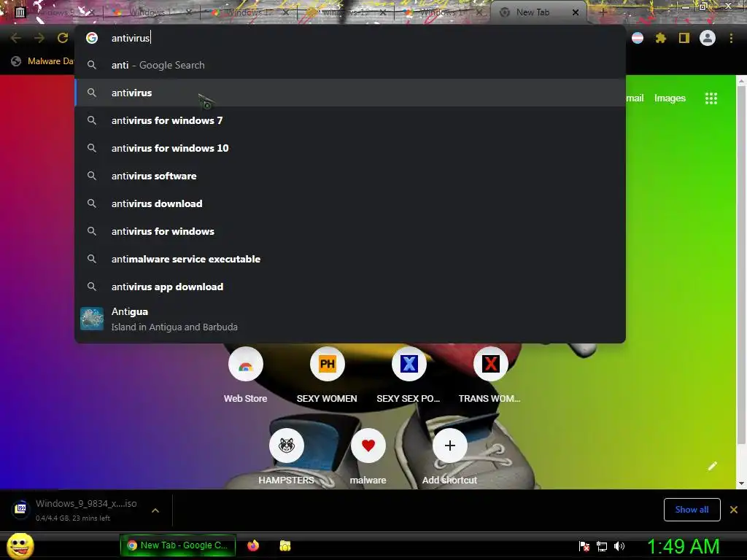Click the back navigation arrow

(16, 38)
